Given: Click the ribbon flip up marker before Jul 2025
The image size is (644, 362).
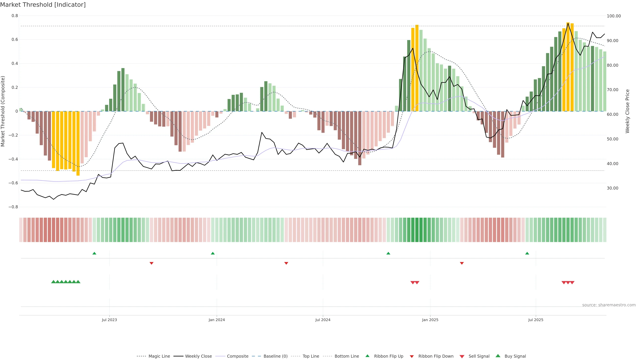Looking at the screenshot, I should pos(527,253).
